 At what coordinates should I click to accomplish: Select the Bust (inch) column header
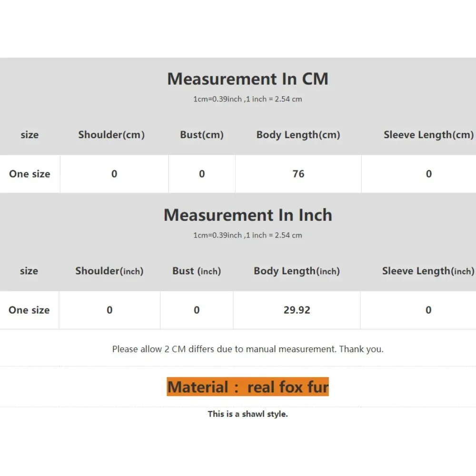(197, 271)
